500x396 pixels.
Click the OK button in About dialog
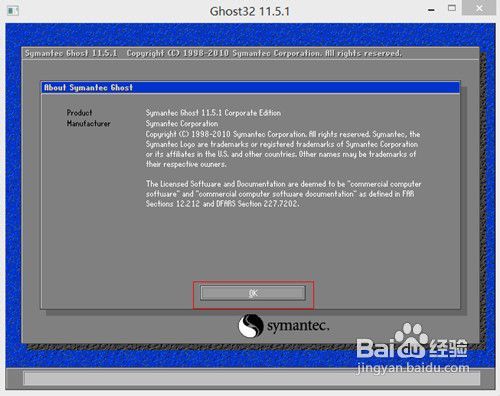(x=253, y=293)
